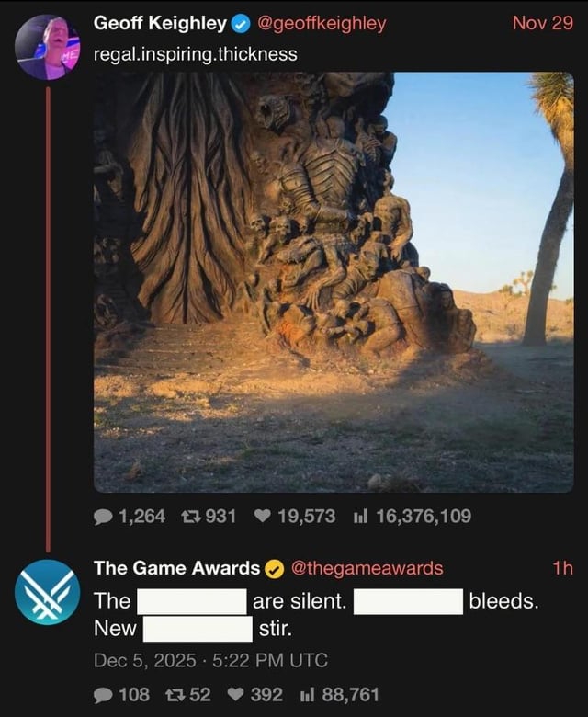The width and height of the screenshot is (588, 717).
Task: Click the Geoff Keighley display name
Action: [160, 23]
